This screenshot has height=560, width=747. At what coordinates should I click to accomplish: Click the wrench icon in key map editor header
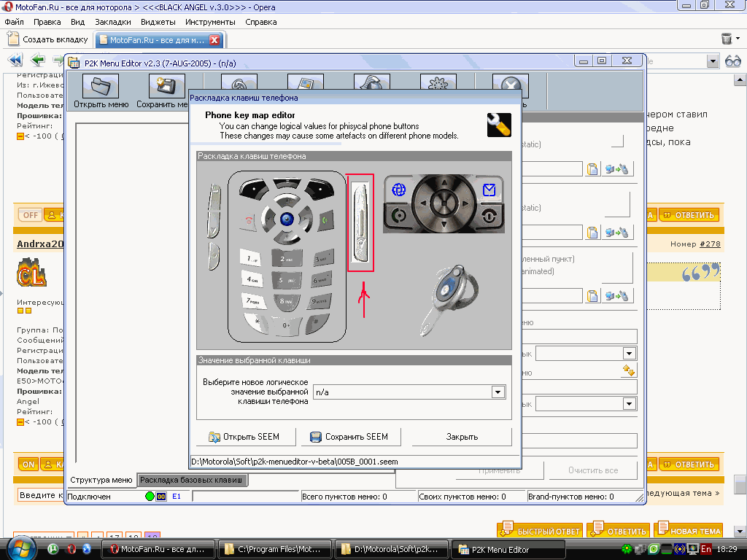(x=499, y=125)
